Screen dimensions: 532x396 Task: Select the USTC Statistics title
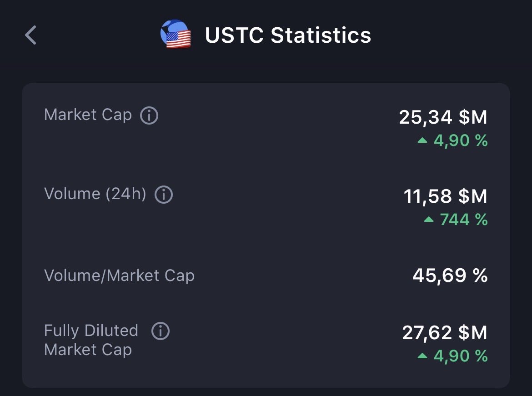tap(288, 35)
